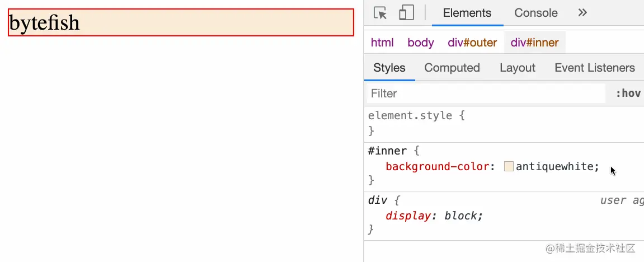Focus the Filter styles input field

486,93
